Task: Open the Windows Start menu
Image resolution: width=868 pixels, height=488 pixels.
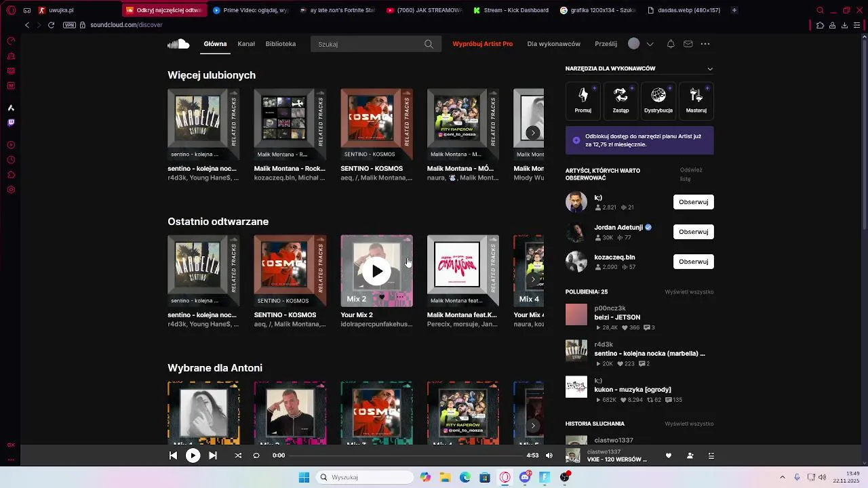Action: [303, 477]
